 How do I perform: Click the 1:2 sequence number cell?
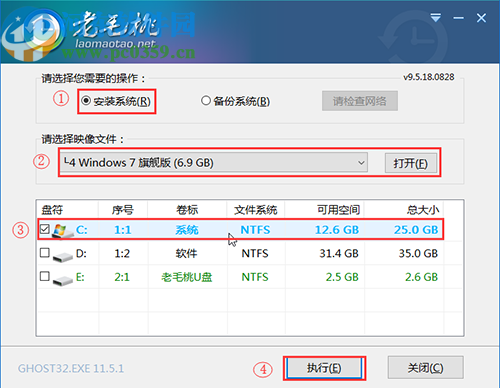coord(122,253)
